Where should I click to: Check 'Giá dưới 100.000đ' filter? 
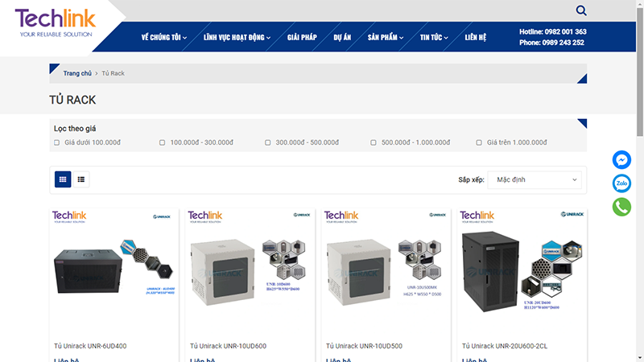[x=56, y=142]
